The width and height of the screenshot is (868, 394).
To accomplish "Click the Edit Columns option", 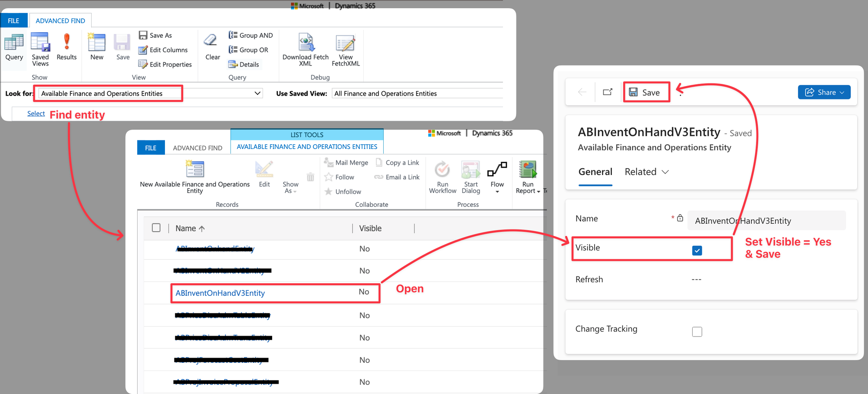I will click(163, 50).
